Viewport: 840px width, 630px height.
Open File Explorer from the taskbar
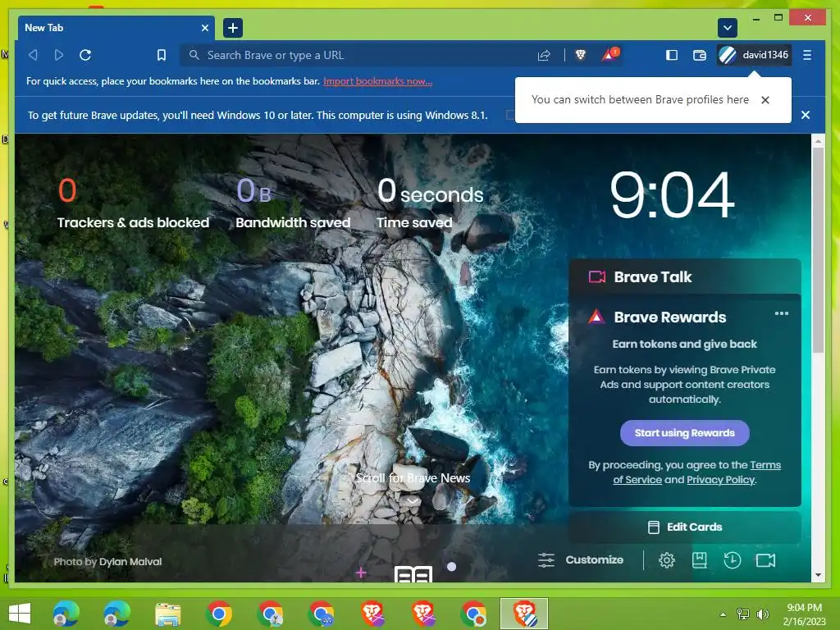(167, 614)
